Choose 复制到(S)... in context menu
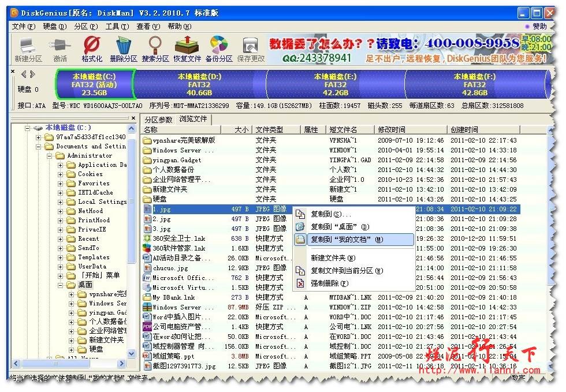The height and width of the screenshot is (392, 566). click(x=353, y=214)
